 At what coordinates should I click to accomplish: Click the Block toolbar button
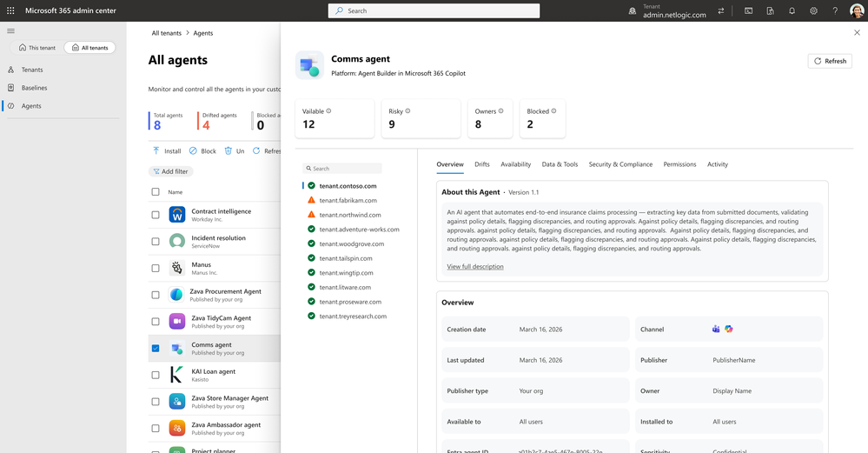(x=202, y=150)
